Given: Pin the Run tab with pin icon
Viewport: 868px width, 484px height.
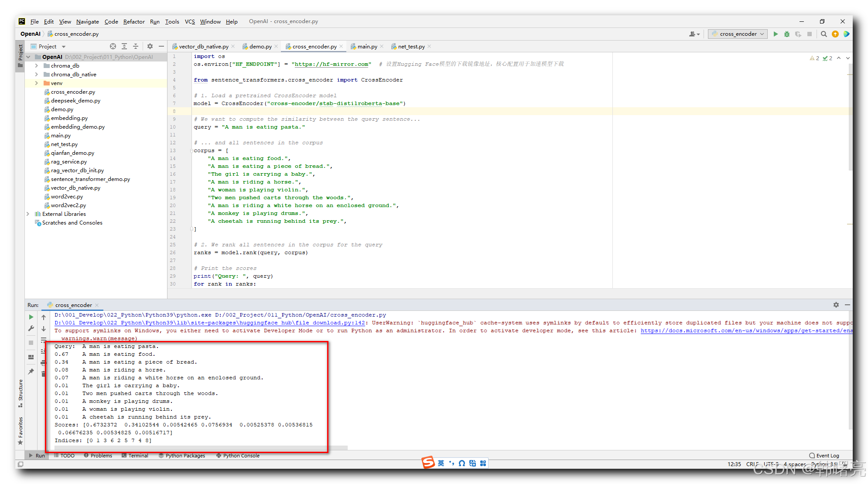Looking at the screenshot, I should [31, 372].
